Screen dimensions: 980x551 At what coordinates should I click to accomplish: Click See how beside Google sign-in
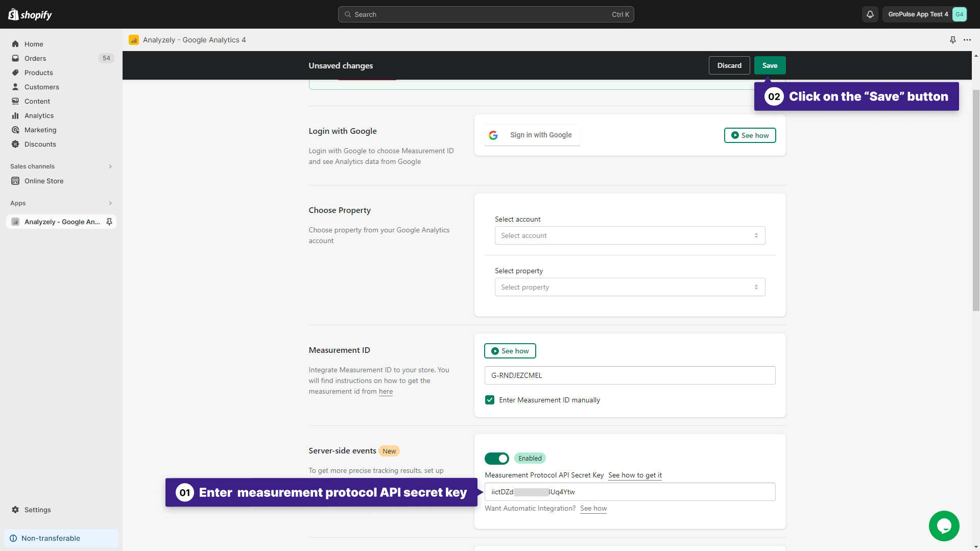(750, 135)
